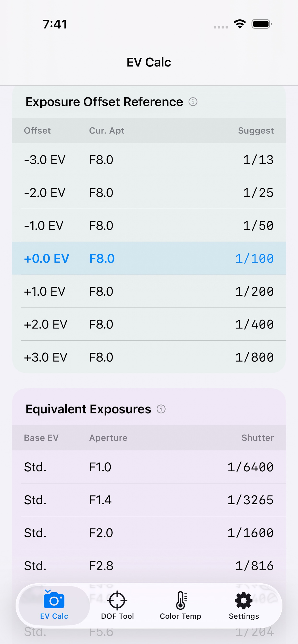Open the Color Temp thermometer tab
Viewport: 298px width, 644px height.
[x=181, y=605]
